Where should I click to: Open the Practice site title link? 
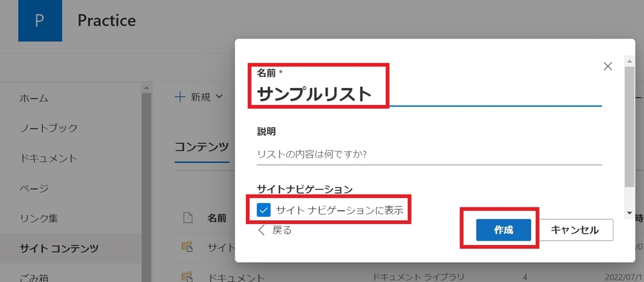tap(106, 21)
